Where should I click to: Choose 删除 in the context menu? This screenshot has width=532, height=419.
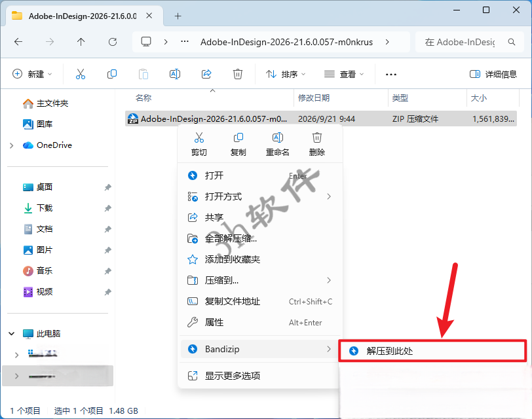click(x=317, y=145)
